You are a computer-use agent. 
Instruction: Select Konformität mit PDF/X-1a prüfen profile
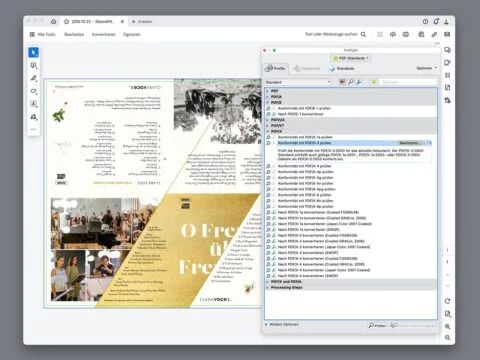click(351, 137)
